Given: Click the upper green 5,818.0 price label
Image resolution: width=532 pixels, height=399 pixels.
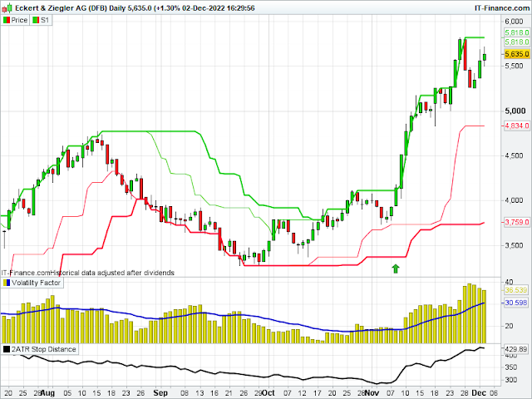Looking at the screenshot, I should point(517,32).
